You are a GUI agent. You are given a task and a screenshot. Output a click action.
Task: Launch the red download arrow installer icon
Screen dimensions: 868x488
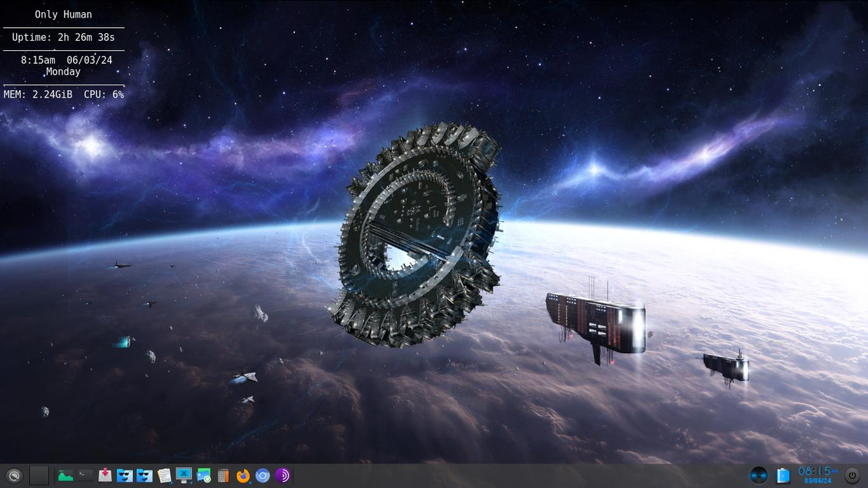(104, 476)
